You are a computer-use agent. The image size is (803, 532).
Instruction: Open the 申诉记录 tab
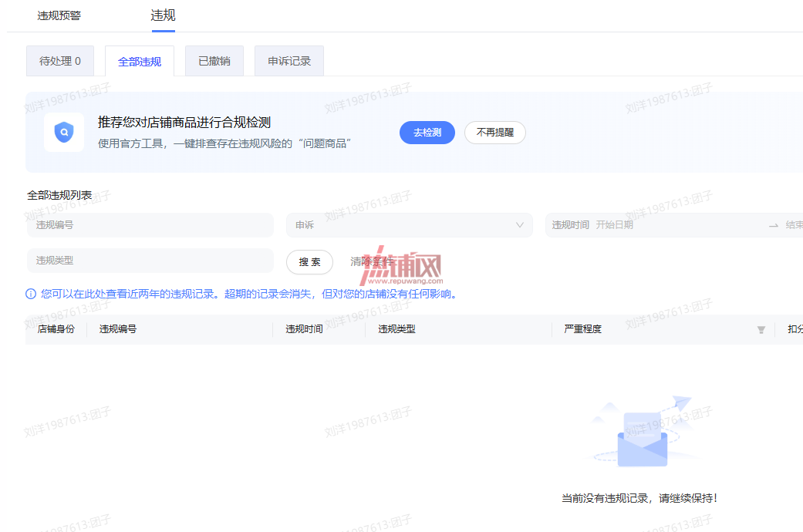click(288, 61)
